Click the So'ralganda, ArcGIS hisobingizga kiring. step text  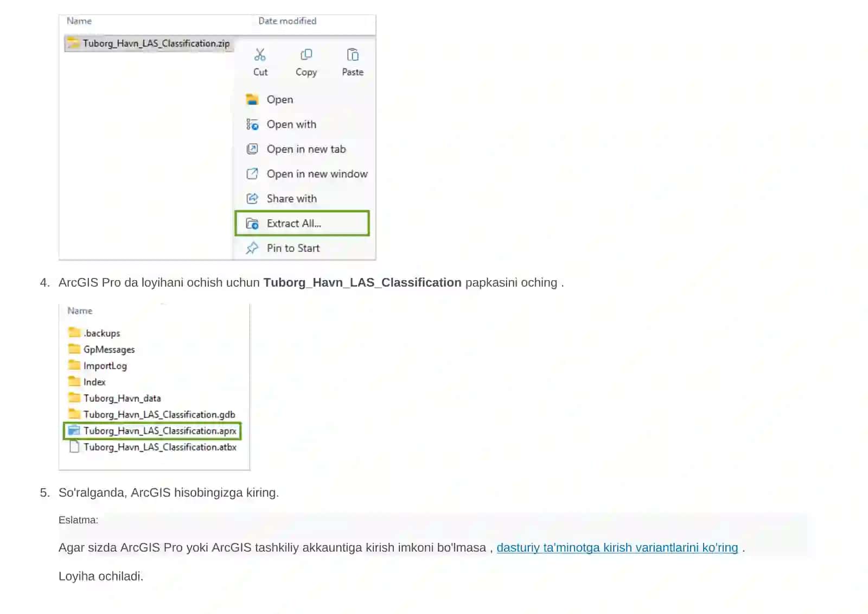(x=169, y=492)
